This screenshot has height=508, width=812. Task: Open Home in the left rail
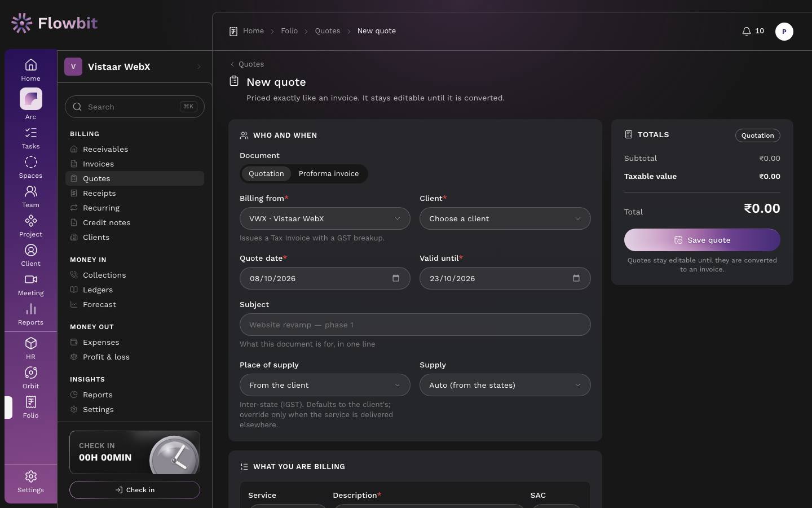(30, 70)
